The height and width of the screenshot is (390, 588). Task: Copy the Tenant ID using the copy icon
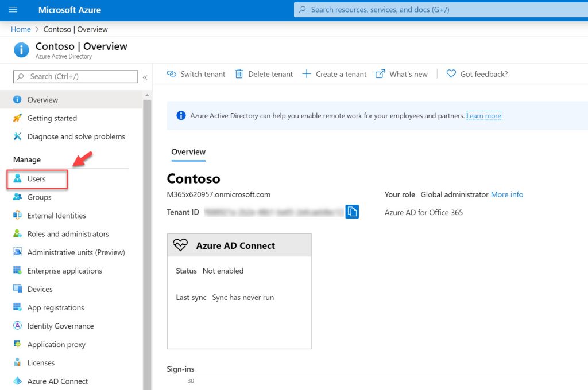(x=352, y=211)
